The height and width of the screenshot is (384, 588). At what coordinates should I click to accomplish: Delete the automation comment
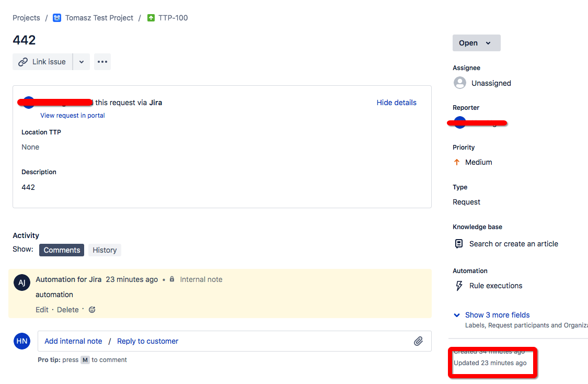pos(68,310)
